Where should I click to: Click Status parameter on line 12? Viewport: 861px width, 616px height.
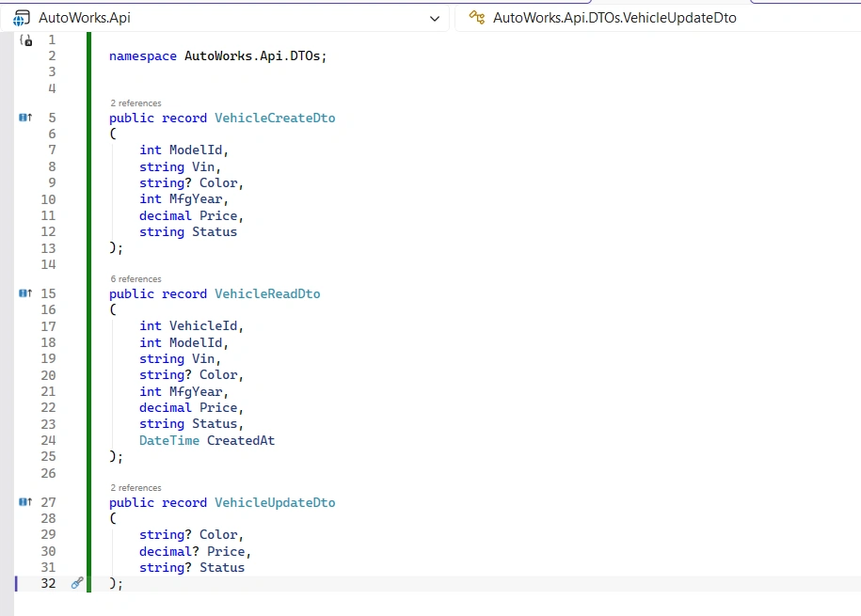coord(215,231)
